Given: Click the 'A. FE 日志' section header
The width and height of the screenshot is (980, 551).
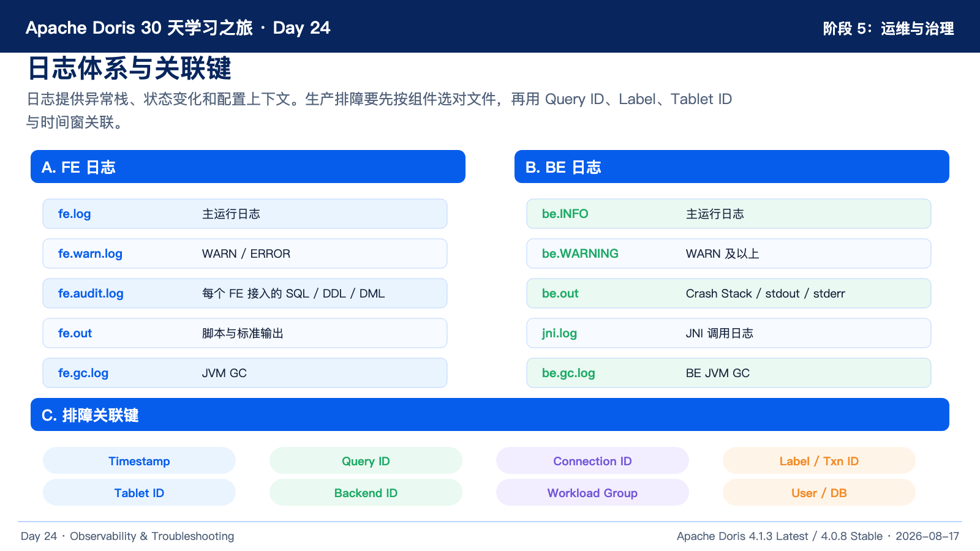Looking at the screenshot, I should (248, 167).
